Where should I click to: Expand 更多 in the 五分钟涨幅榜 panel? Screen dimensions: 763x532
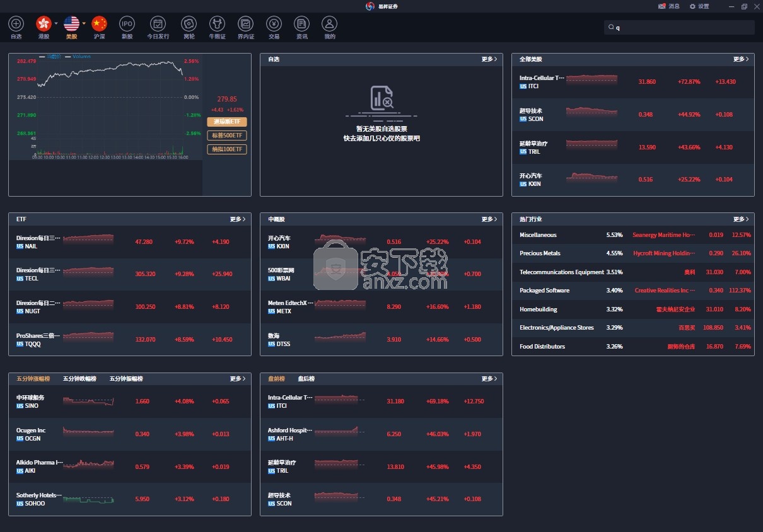pyautogui.click(x=237, y=379)
